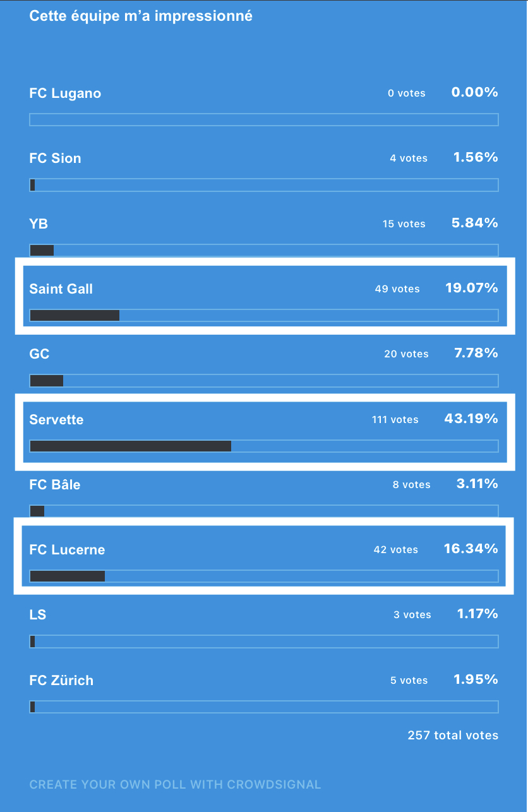Click the 'Create your own poll with Crowdsignal' link
The height and width of the screenshot is (812, 528).
point(175,785)
